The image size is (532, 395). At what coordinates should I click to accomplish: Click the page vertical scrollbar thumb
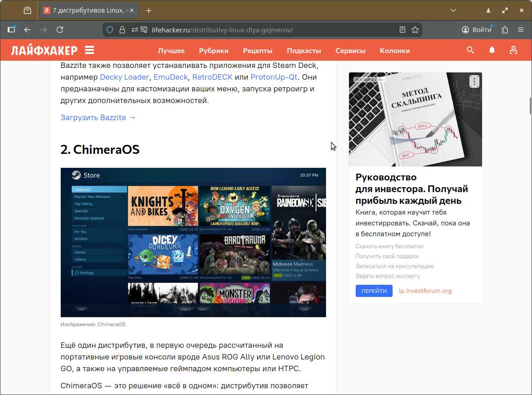coord(530,106)
